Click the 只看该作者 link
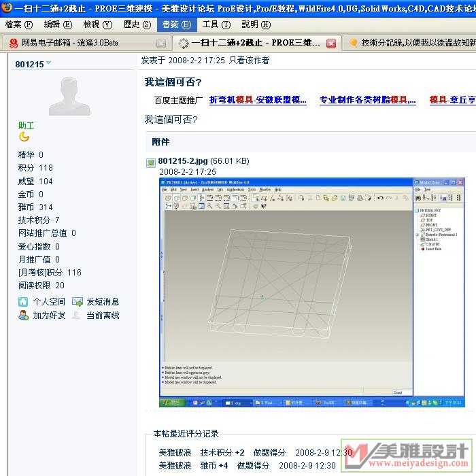 (x=250, y=61)
